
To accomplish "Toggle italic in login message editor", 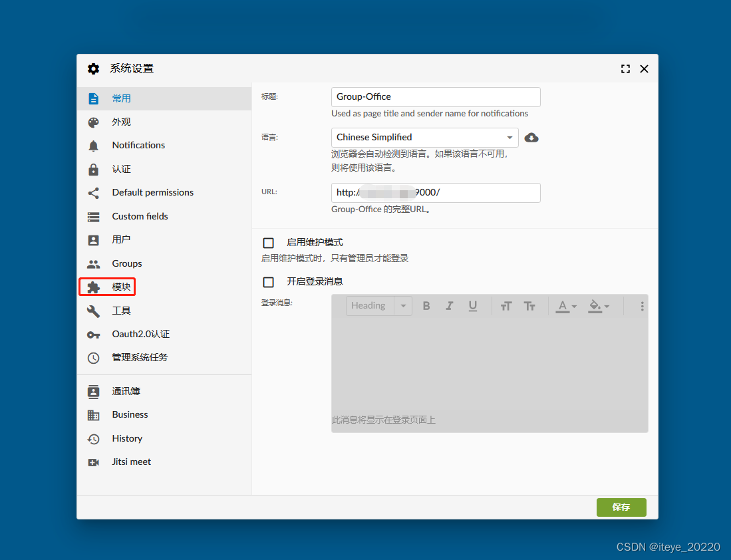I will coord(450,306).
